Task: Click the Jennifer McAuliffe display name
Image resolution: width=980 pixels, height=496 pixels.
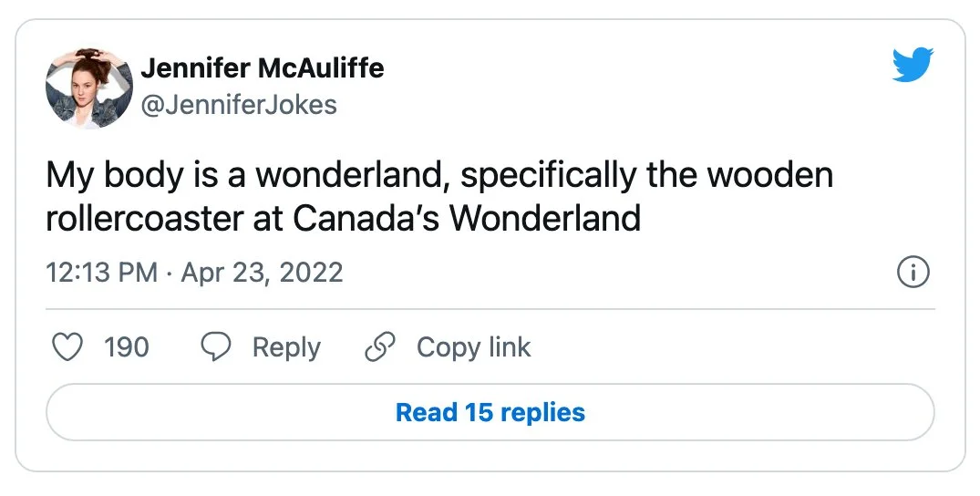Action: (x=262, y=68)
